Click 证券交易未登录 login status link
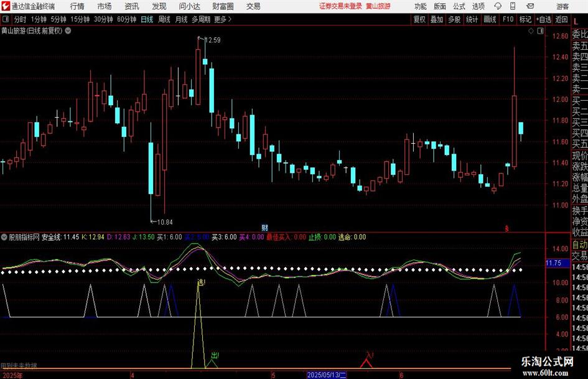 click(x=340, y=6)
